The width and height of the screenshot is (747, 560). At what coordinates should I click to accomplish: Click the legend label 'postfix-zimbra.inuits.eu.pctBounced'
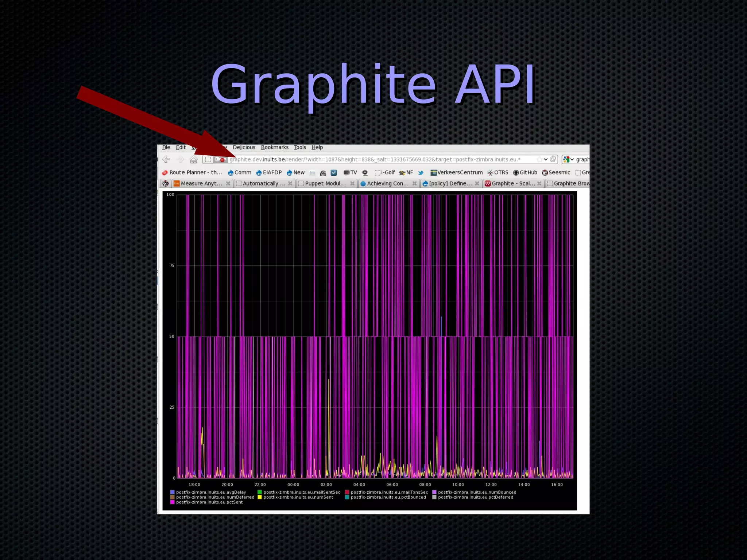coord(388,497)
